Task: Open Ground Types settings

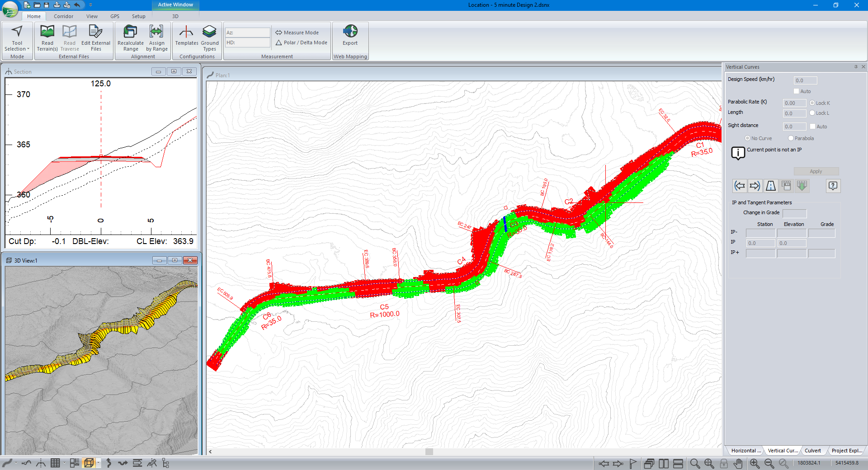Action: [x=209, y=32]
